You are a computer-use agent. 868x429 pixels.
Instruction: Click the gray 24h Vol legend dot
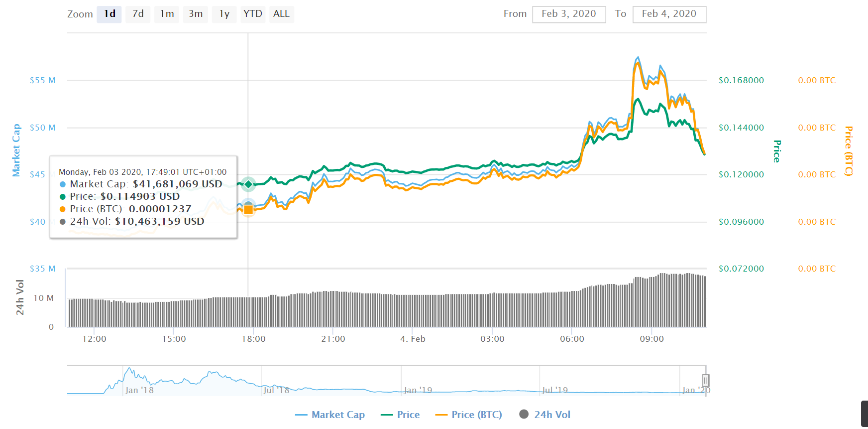click(x=524, y=414)
